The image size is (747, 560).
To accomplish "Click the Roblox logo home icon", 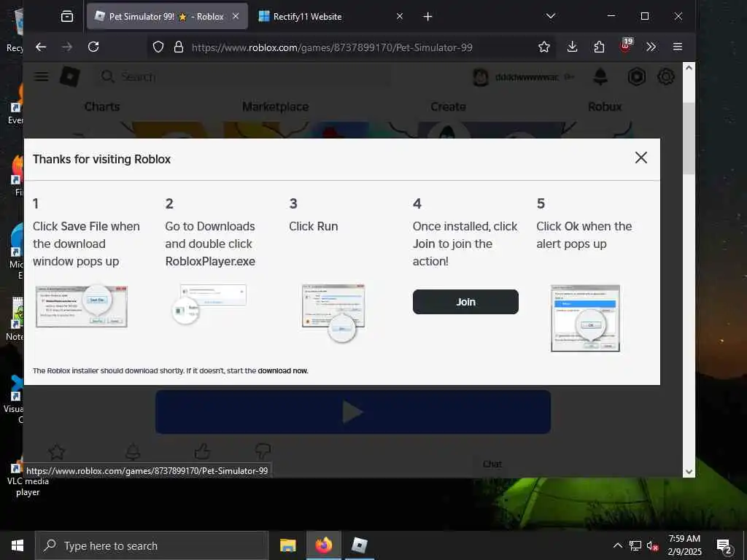I will tap(69, 76).
